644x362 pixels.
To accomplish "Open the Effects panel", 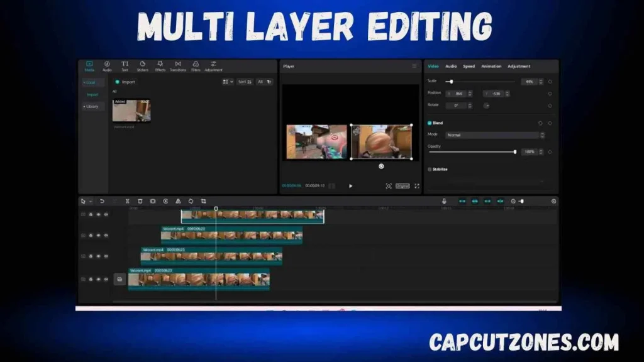I will (x=160, y=65).
